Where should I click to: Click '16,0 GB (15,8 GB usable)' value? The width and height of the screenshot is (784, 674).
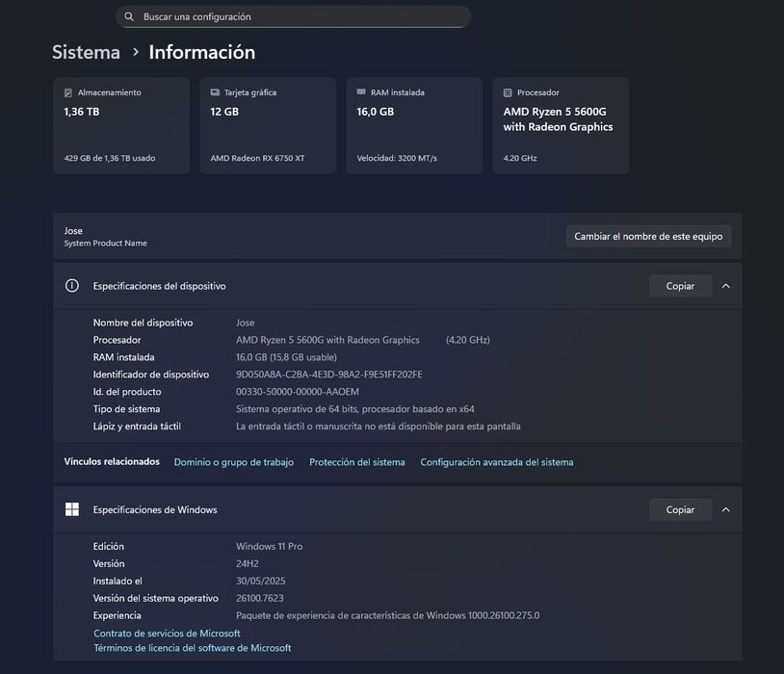point(286,357)
